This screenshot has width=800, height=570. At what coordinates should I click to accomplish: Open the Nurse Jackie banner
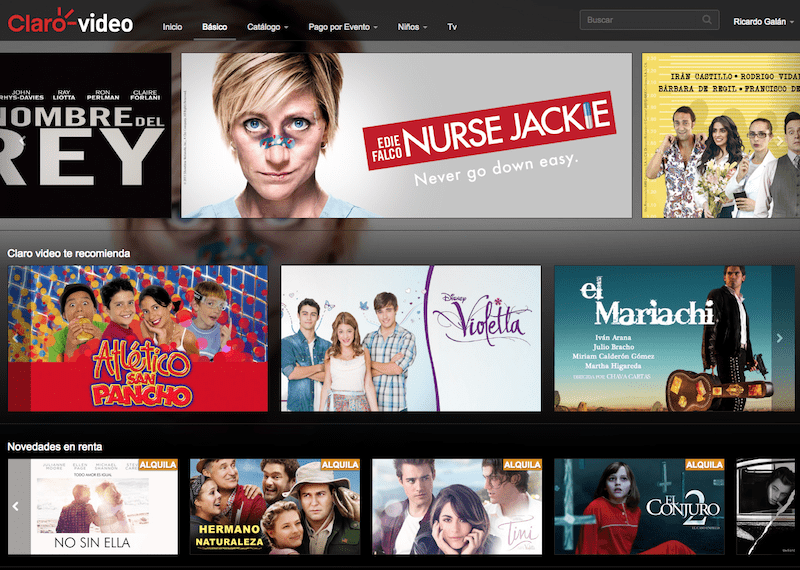pyautogui.click(x=407, y=135)
